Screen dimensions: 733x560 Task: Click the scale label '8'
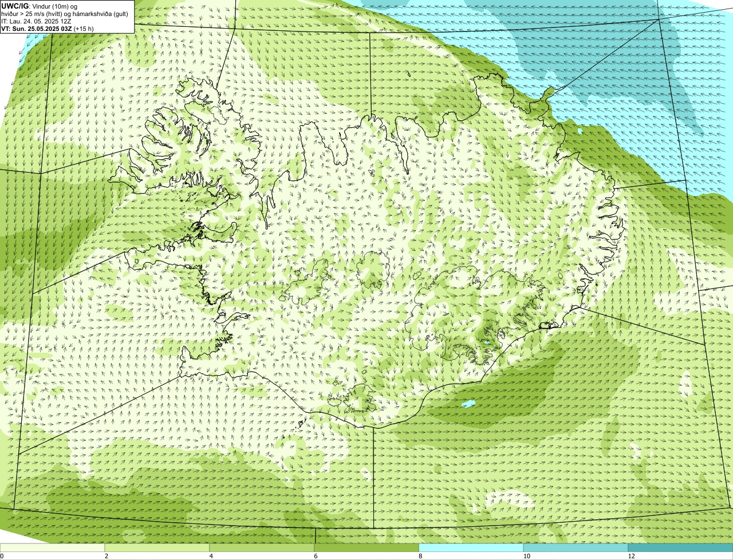pyautogui.click(x=420, y=556)
